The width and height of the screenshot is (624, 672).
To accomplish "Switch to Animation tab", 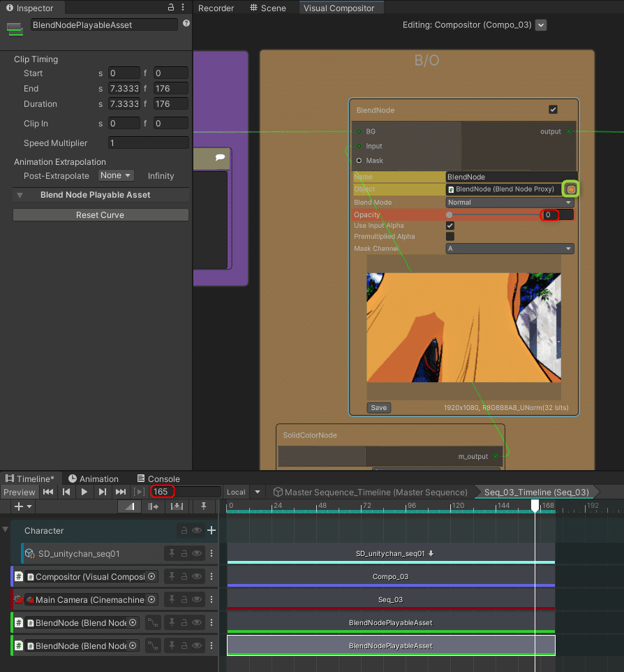I will click(x=94, y=479).
